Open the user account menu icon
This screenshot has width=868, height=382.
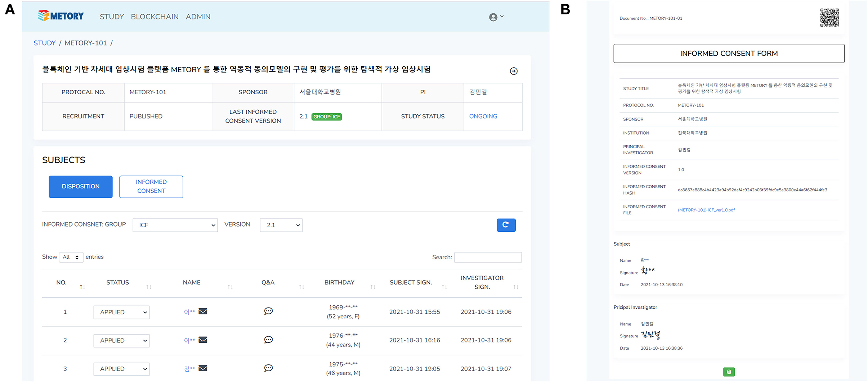496,17
